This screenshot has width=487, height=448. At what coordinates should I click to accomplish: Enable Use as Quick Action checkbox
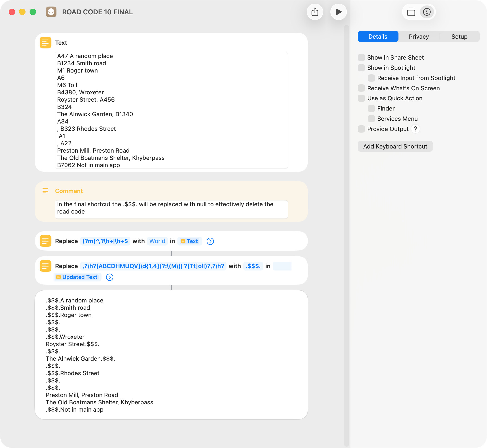[x=361, y=98]
